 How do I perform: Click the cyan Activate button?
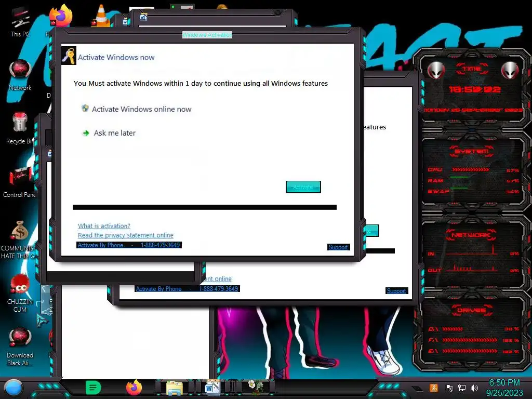pyautogui.click(x=303, y=187)
